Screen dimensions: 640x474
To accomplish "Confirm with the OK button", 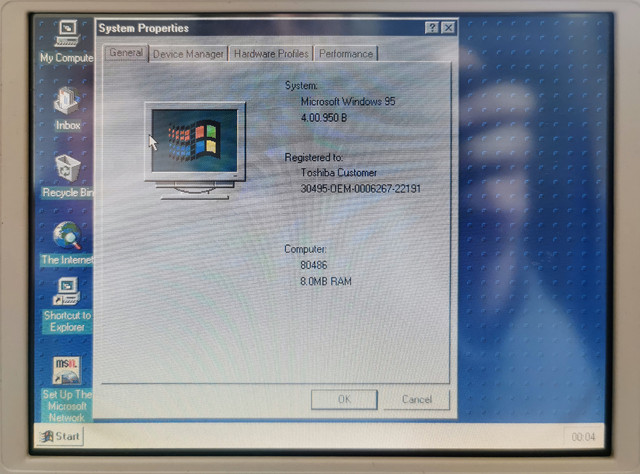I will pos(344,399).
